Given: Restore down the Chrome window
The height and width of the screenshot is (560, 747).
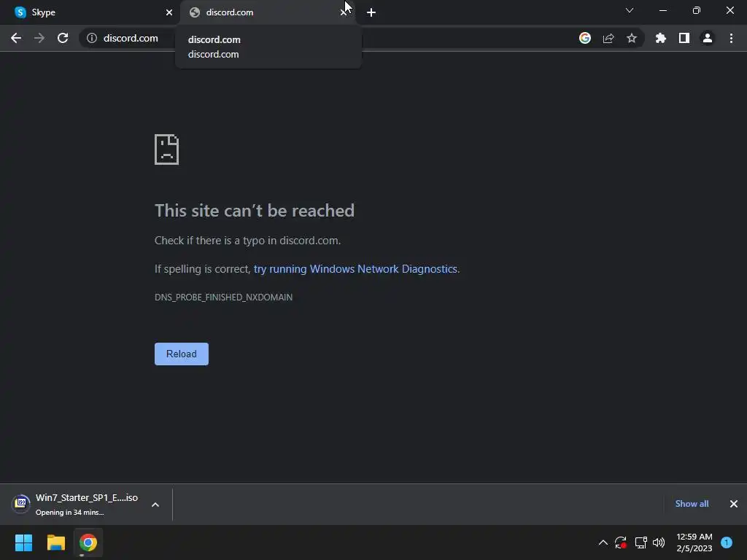Looking at the screenshot, I should 697,10.
